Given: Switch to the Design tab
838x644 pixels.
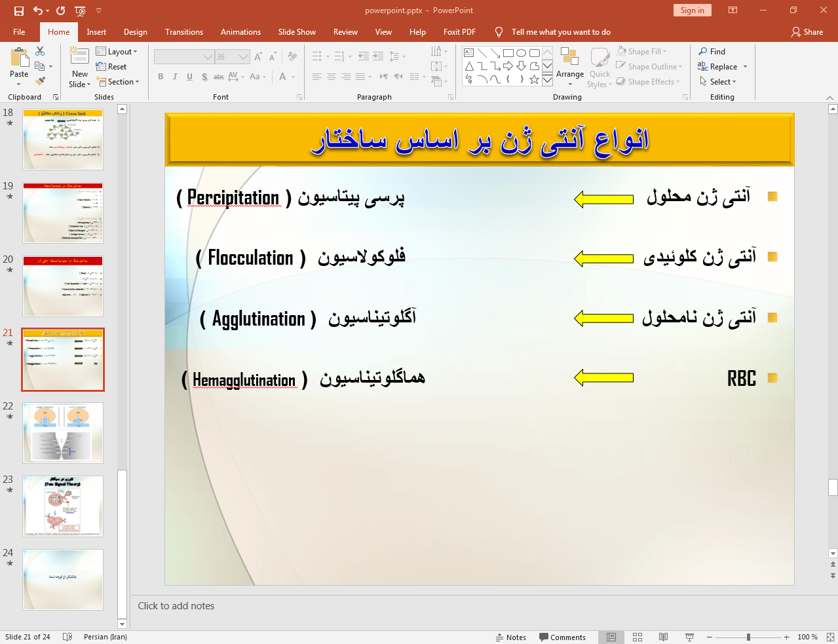Looking at the screenshot, I should click(135, 31).
